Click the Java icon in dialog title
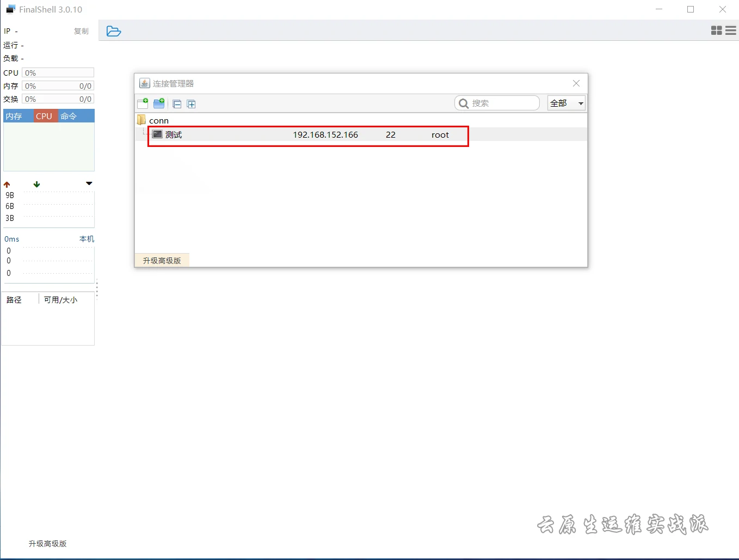 pyautogui.click(x=144, y=83)
